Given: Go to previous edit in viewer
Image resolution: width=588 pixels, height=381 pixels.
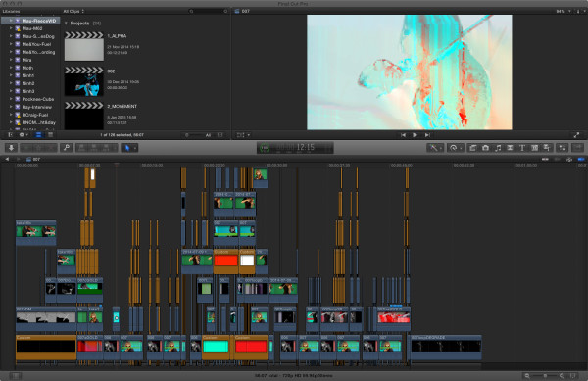Looking at the screenshot, I should click(x=403, y=135).
